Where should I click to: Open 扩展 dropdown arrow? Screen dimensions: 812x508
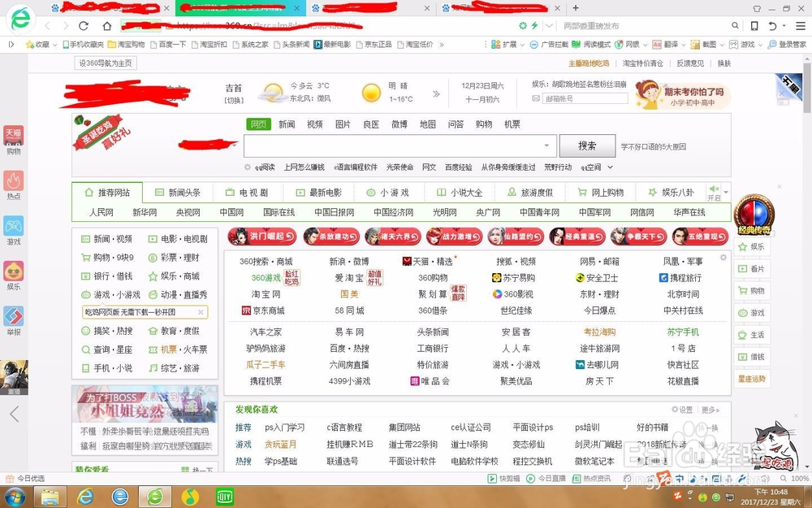pos(522,45)
